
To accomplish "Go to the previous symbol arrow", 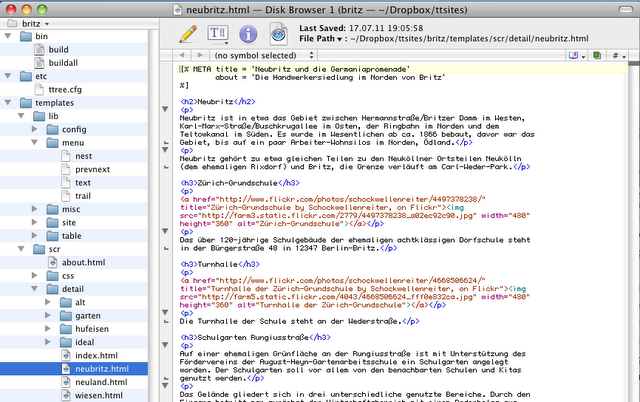I will click(182, 55).
